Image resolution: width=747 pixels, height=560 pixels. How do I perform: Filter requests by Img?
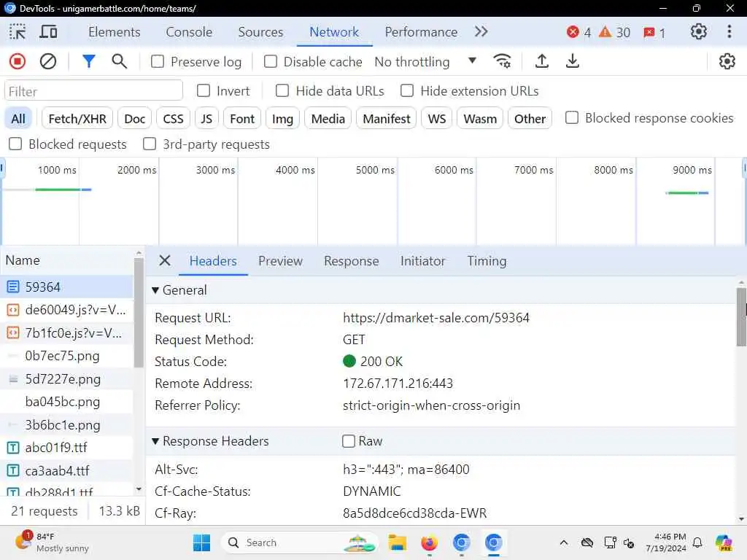point(282,119)
